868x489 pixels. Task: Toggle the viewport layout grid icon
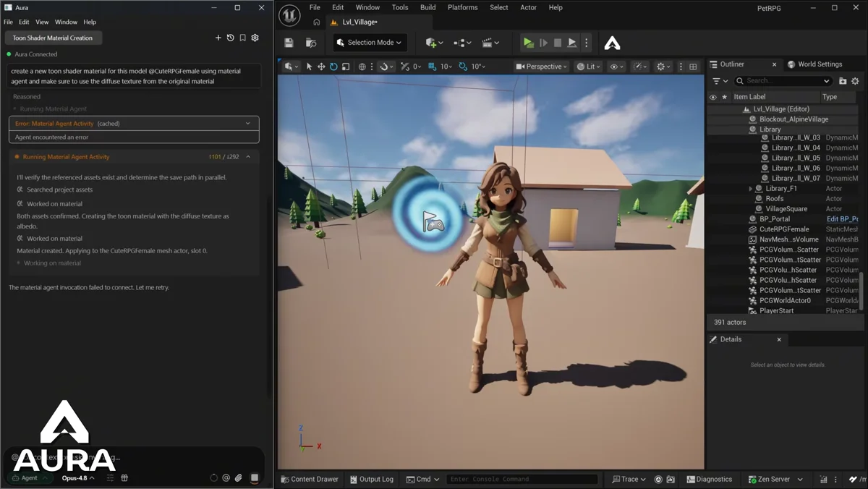coord(693,67)
